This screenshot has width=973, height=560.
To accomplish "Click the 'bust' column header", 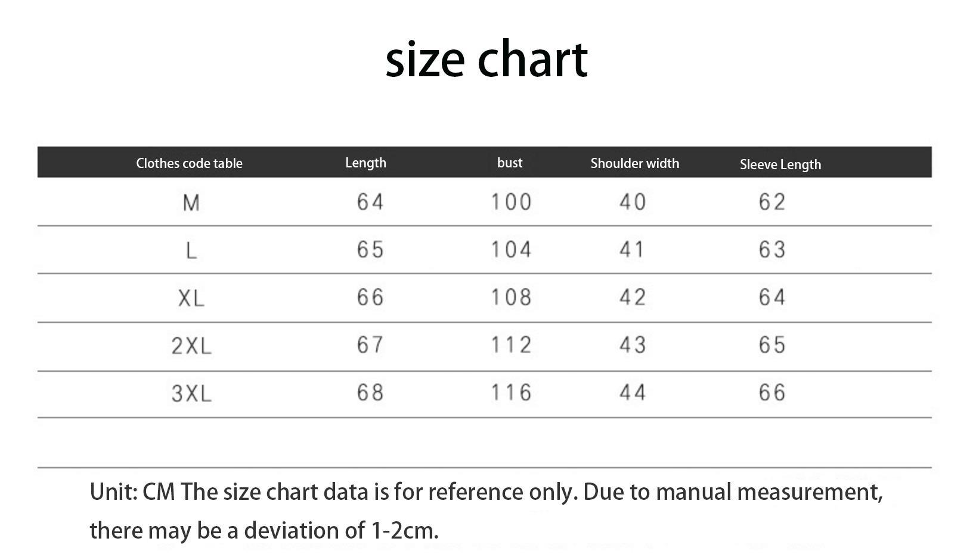I will coord(510,163).
